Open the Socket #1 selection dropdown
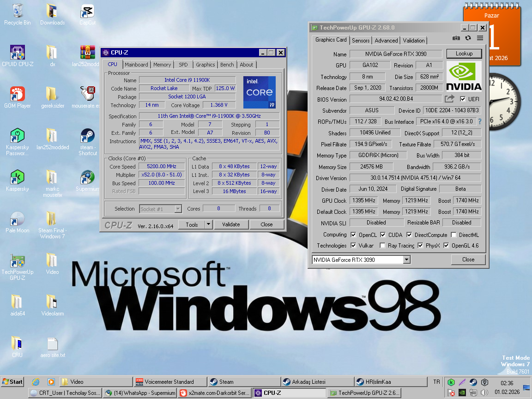Viewport: 532px width, 399px height. tap(178, 209)
